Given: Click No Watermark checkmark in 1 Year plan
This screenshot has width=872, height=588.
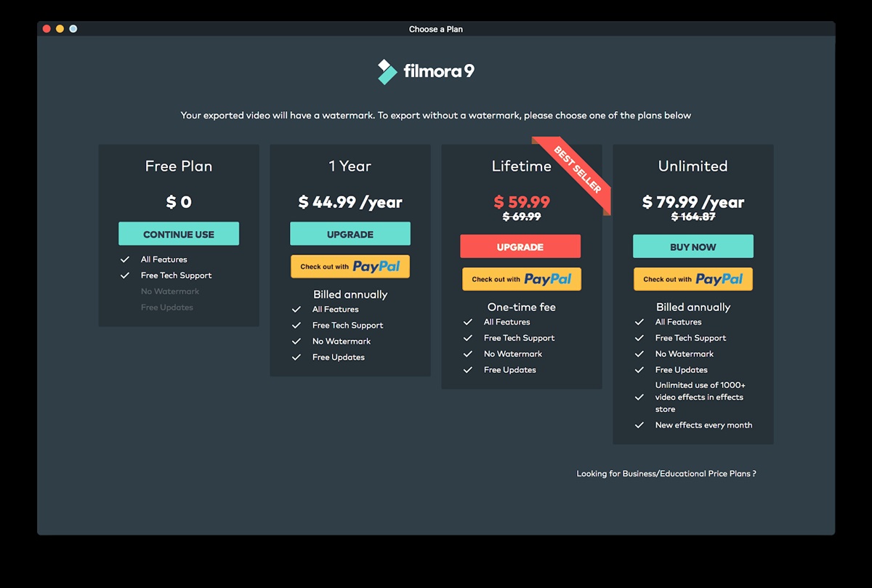Looking at the screenshot, I should 296,342.
